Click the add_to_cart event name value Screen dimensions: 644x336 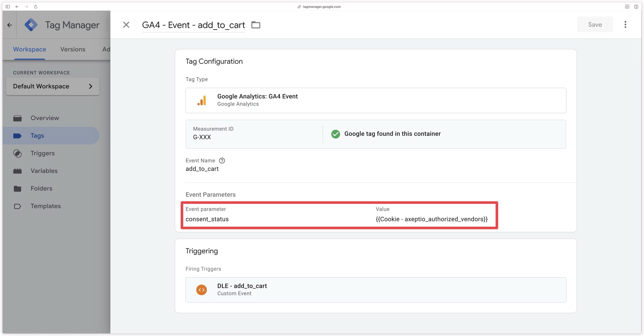coord(202,169)
